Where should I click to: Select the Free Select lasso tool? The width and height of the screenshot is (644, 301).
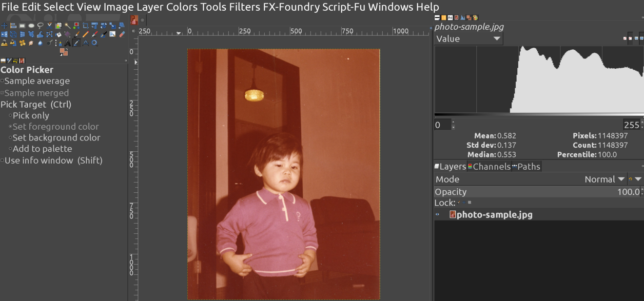point(40,26)
